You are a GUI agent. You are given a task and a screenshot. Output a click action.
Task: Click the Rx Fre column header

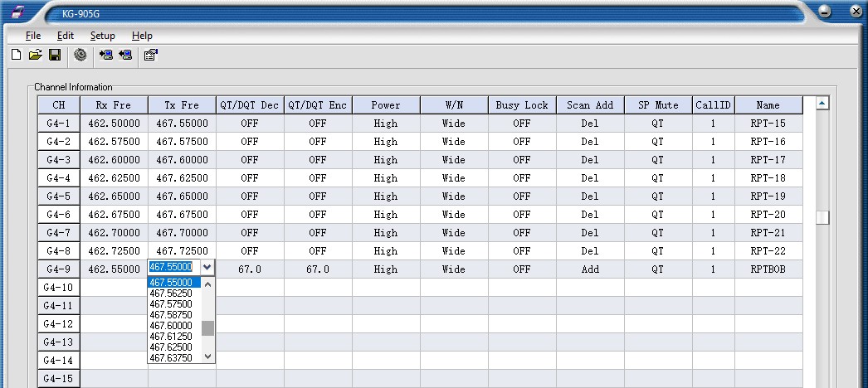tap(114, 105)
